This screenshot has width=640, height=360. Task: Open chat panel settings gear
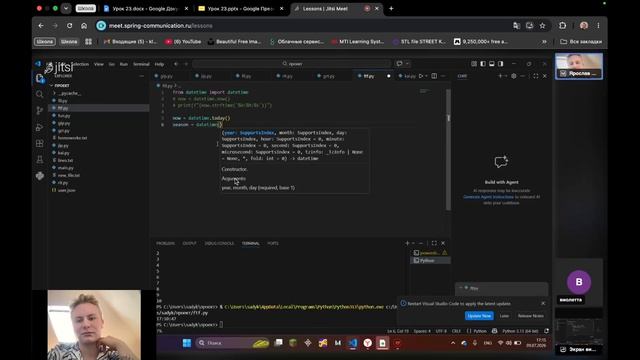click(513, 76)
